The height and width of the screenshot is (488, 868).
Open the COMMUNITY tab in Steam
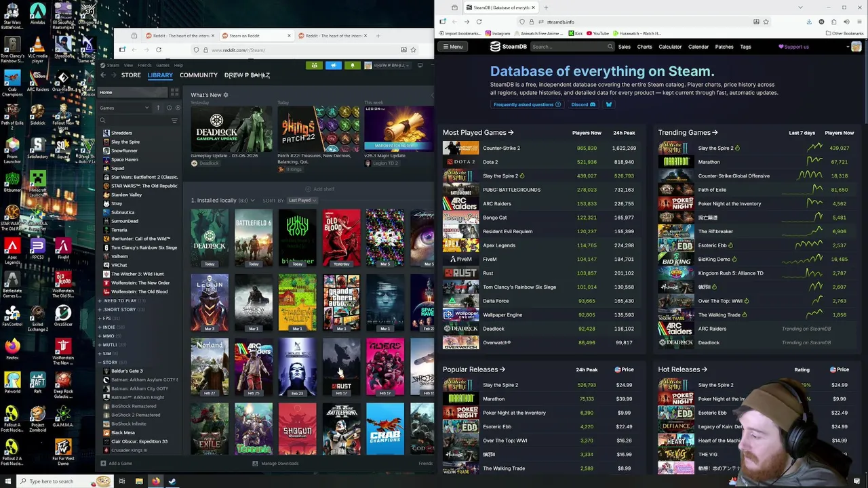tap(199, 75)
